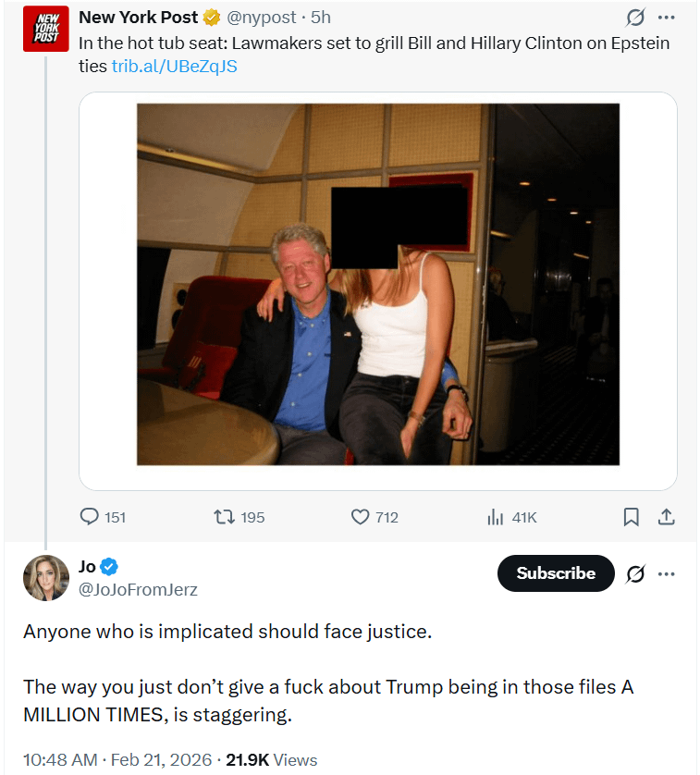Bookmark the New York Post tweet

(632, 517)
